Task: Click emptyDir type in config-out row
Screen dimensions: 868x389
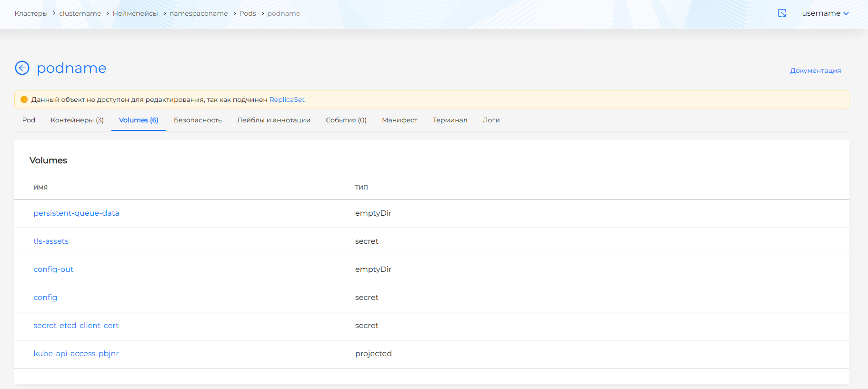Action: [x=373, y=269]
